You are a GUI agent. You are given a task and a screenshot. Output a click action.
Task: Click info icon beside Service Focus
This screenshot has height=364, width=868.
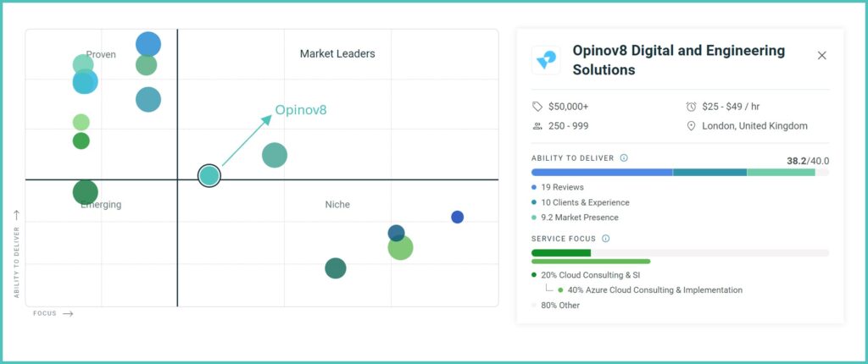pos(605,239)
